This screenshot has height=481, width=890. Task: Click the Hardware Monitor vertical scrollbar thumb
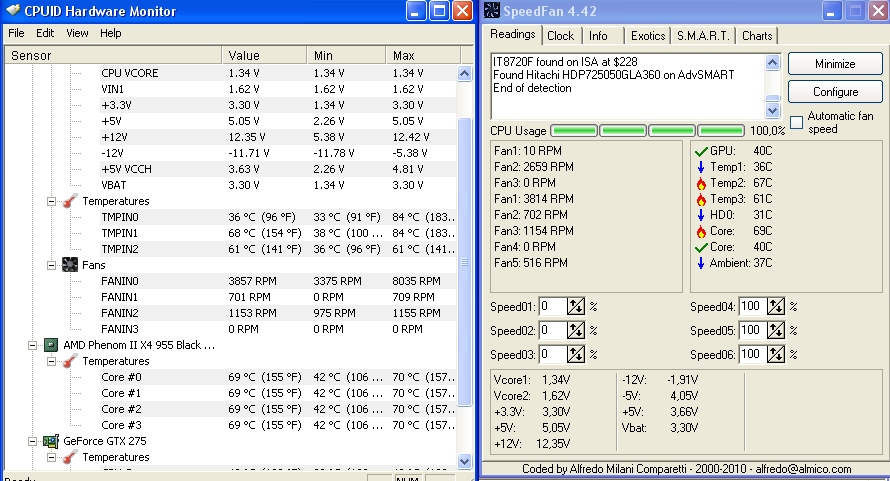pyautogui.click(x=464, y=262)
